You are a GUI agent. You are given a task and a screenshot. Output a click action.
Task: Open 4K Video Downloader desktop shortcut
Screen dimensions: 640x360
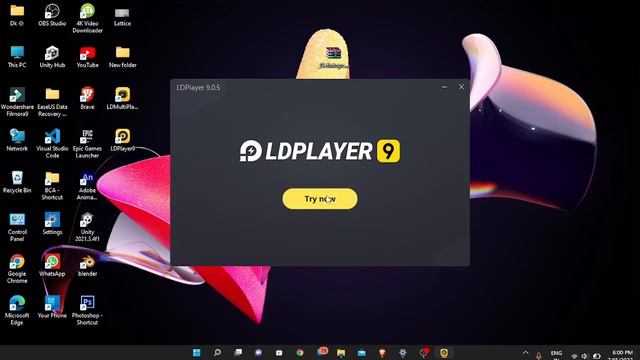pos(87,19)
